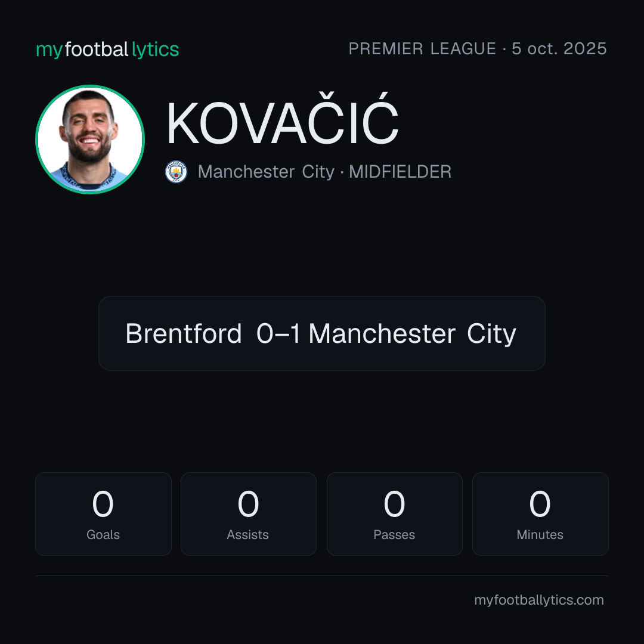The image size is (644, 644).
Task: Click the 0–1 score text
Action: (278, 333)
